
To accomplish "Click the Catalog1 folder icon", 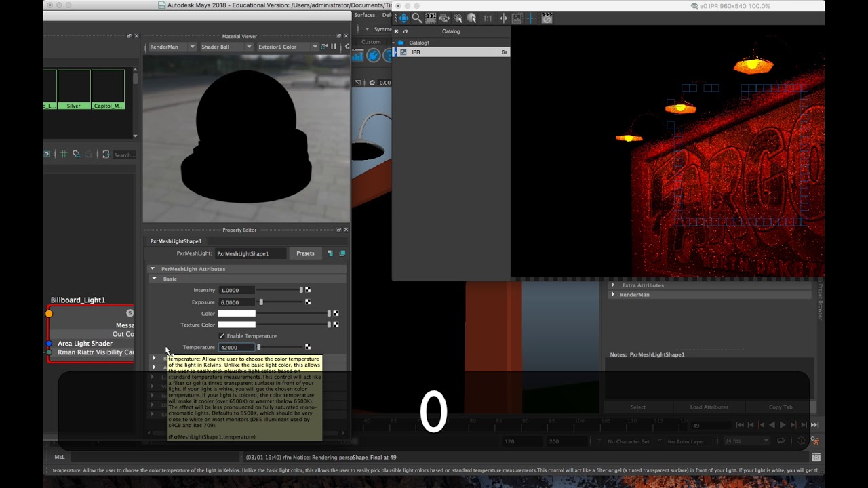I will pos(401,43).
